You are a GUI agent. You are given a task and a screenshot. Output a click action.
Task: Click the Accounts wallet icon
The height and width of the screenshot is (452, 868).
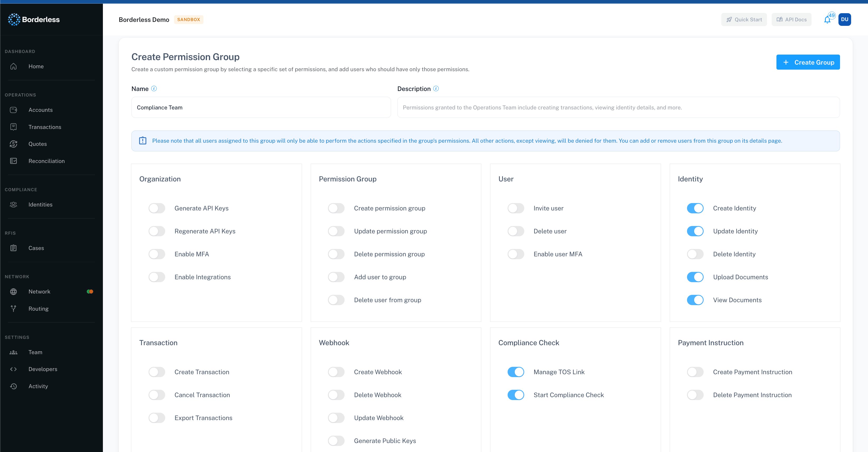point(13,110)
